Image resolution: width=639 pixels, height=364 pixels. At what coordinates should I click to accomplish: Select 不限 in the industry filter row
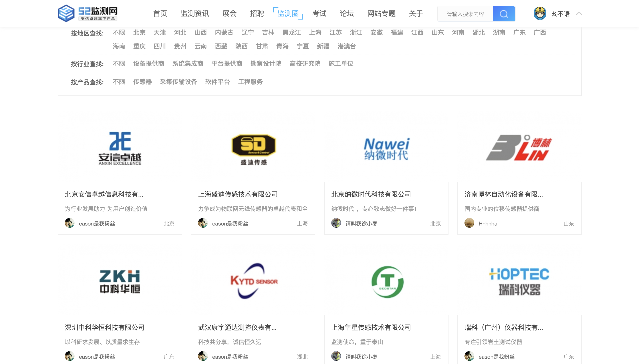(119, 63)
